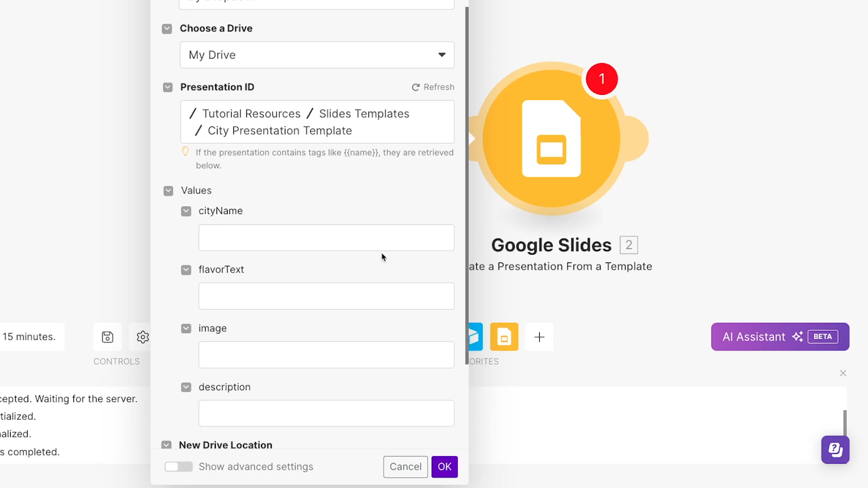Screen dimensions: 868x488
Task: Click the 'Waiting for the server' log line
Action: click(86, 399)
